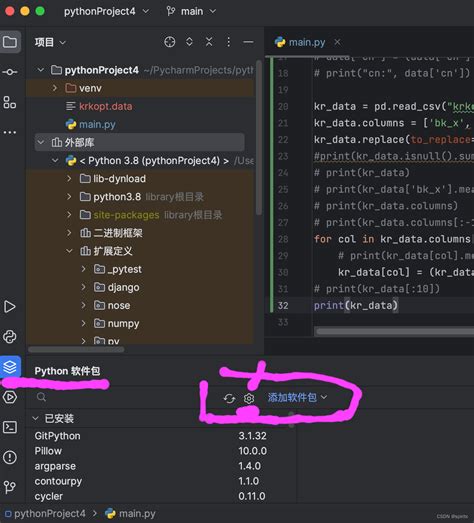Click the package search input field
The image size is (474, 523).
(123, 397)
